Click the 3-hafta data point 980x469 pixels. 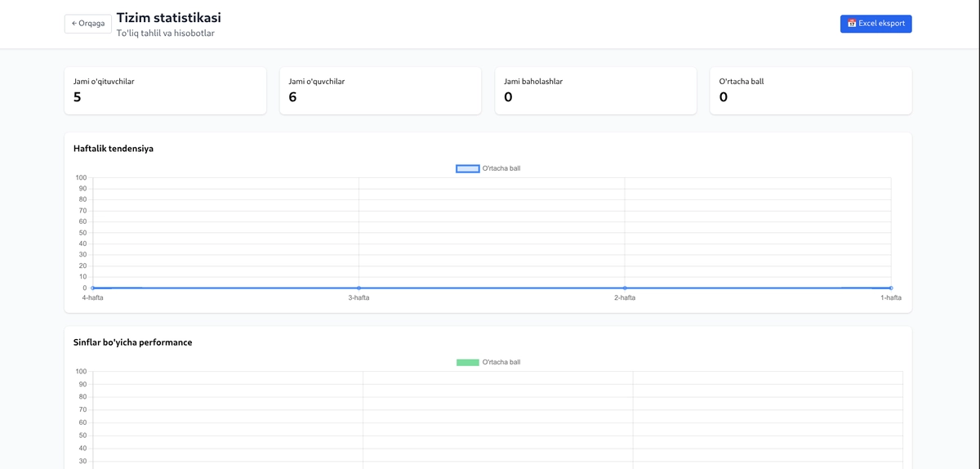point(359,288)
